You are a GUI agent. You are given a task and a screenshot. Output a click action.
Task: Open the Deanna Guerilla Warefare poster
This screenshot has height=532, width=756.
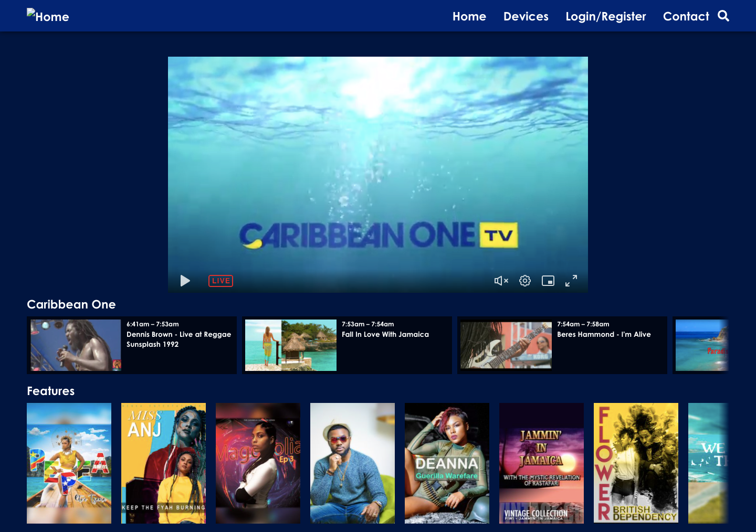tap(447, 463)
